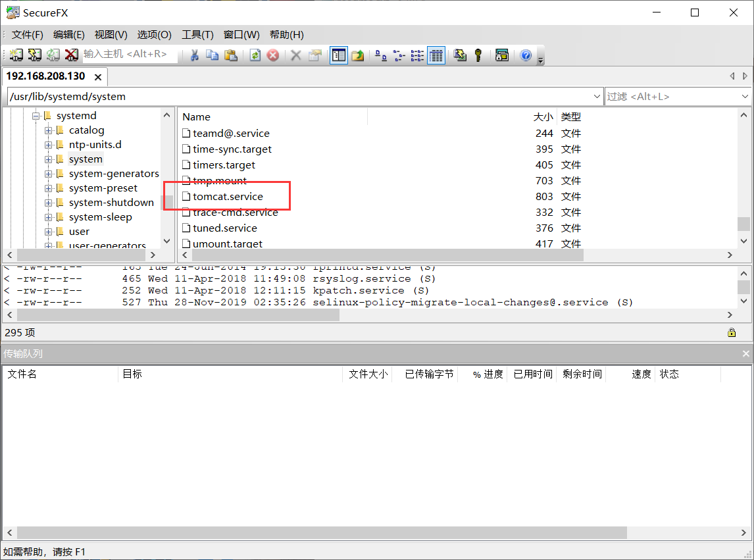Click the filter field (过滤)

click(672, 96)
